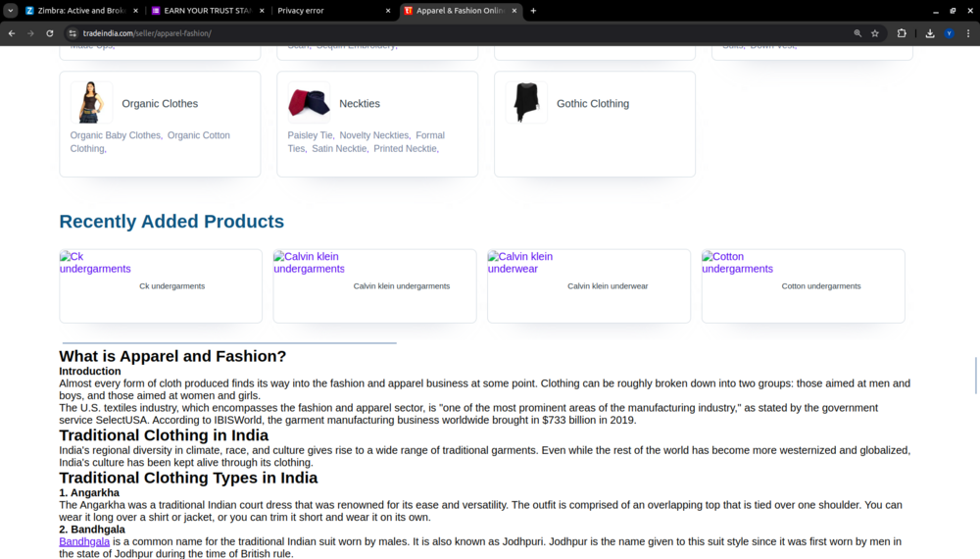The image size is (980, 559).
Task: Reload the page with the refresh icon
Action: (x=50, y=33)
